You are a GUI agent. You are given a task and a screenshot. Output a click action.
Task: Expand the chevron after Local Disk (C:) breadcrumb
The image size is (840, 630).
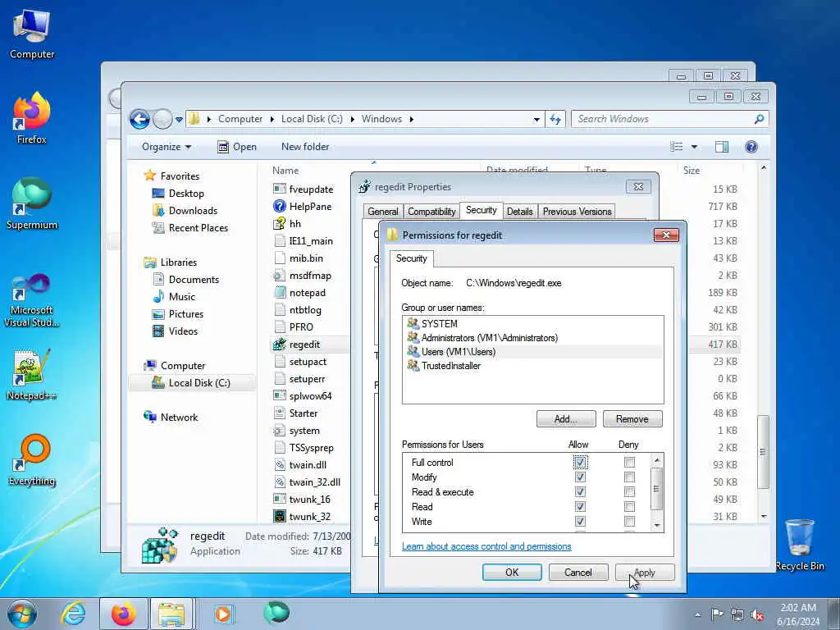click(352, 119)
